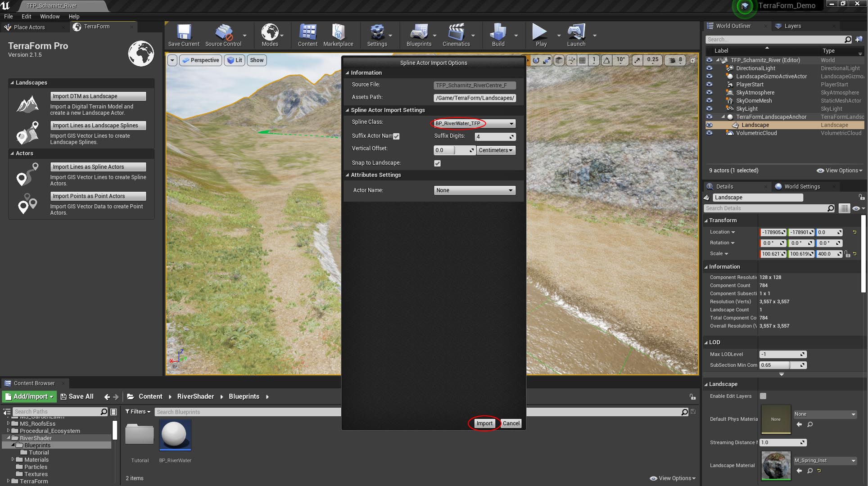This screenshot has width=868, height=486.
Task: Click the Default Phys Material swatch
Action: (776, 419)
